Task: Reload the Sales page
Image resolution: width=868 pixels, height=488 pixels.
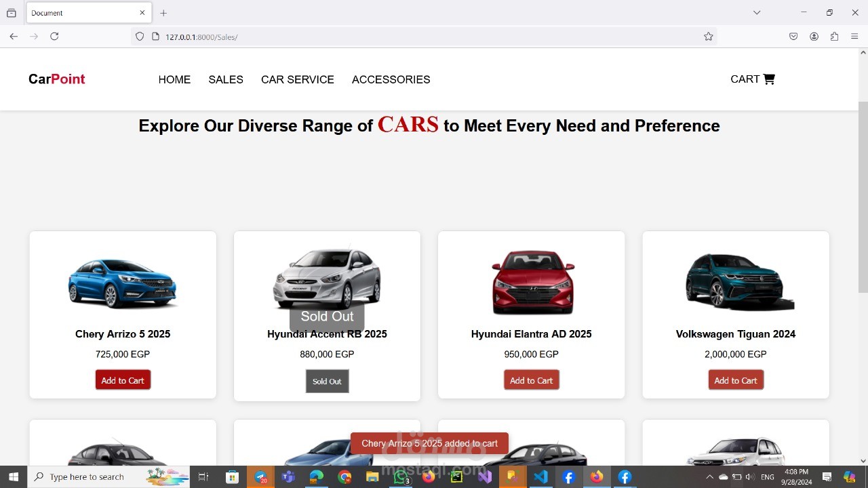Action: tap(54, 37)
